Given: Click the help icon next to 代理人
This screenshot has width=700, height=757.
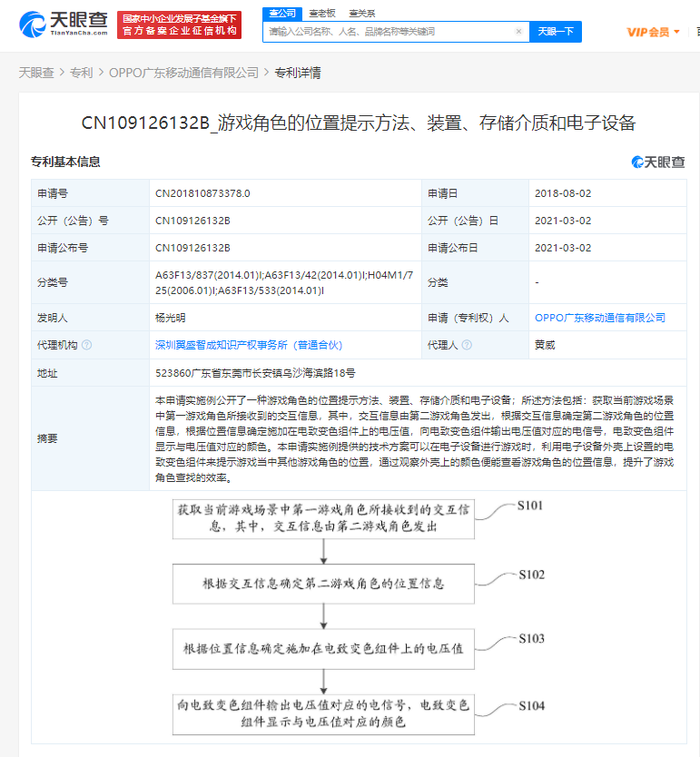Looking at the screenshot, I should [467, 345].
